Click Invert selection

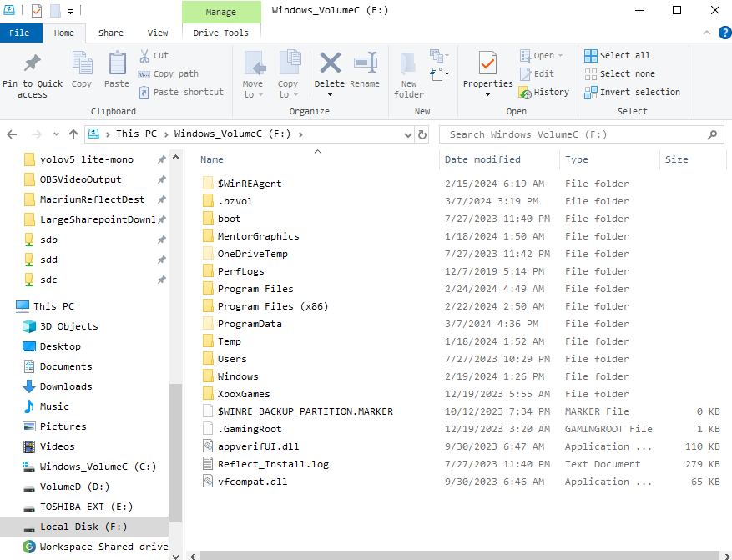[633, 92]
